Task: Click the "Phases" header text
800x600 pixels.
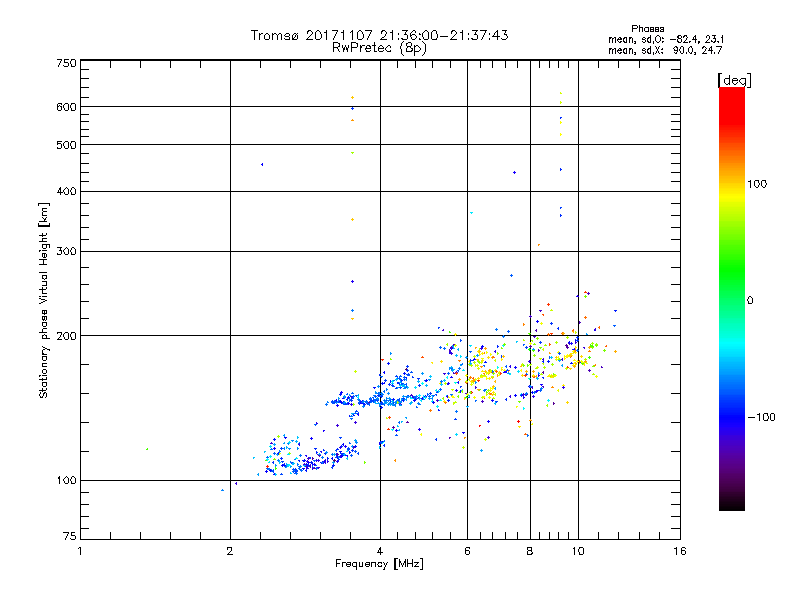Action: tap(647, 29)
